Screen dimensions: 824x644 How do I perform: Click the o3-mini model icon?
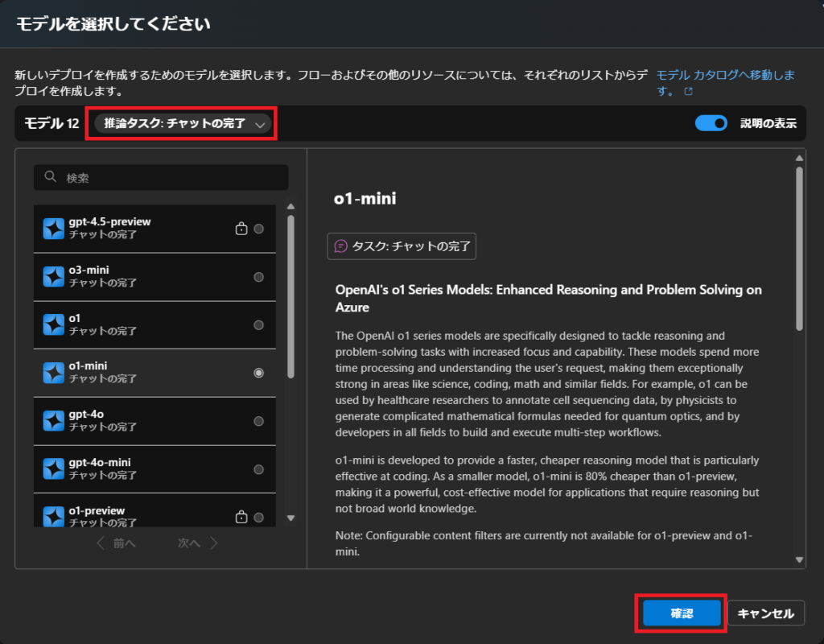(54, 277)
